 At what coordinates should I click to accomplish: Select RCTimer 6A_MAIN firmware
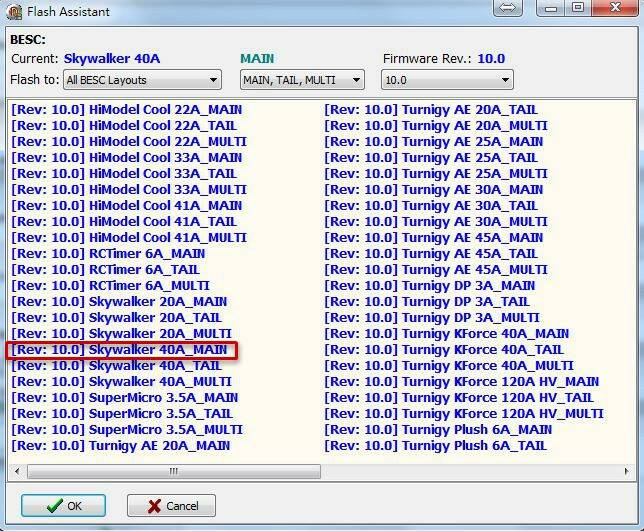(x=108, y=254)
